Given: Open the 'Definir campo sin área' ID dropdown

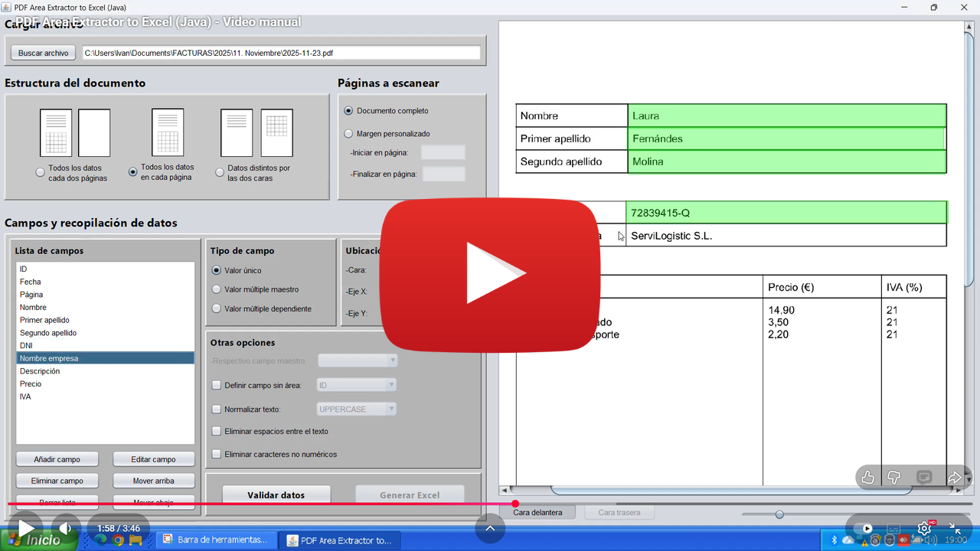Looking at the screenshot, I should [x=358, y=385].
